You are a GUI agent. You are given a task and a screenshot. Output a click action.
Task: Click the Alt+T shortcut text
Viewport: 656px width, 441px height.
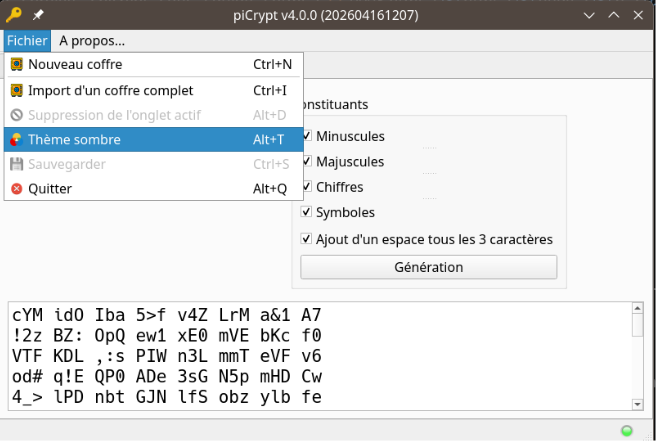269,140
